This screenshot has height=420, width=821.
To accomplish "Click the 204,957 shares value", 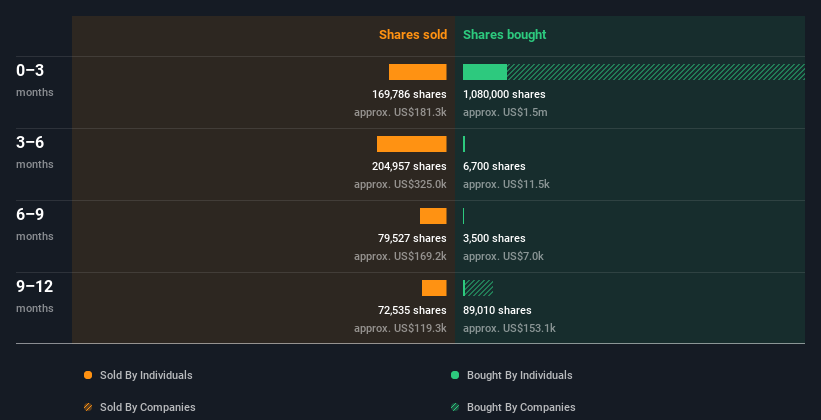I will point(409,167).
